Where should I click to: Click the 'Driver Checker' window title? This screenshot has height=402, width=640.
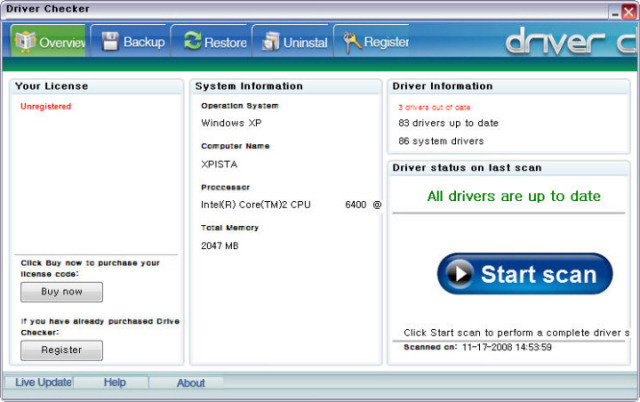48,9
